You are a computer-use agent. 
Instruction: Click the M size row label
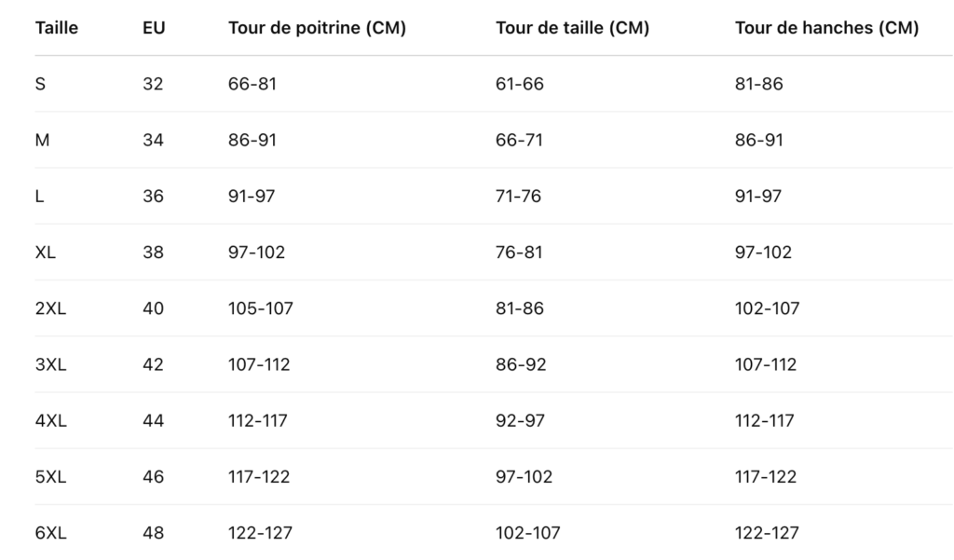click(42, 140)
